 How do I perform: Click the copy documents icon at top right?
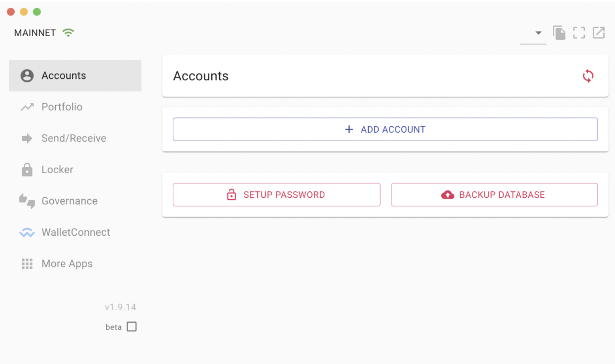(x=559, y=33)
